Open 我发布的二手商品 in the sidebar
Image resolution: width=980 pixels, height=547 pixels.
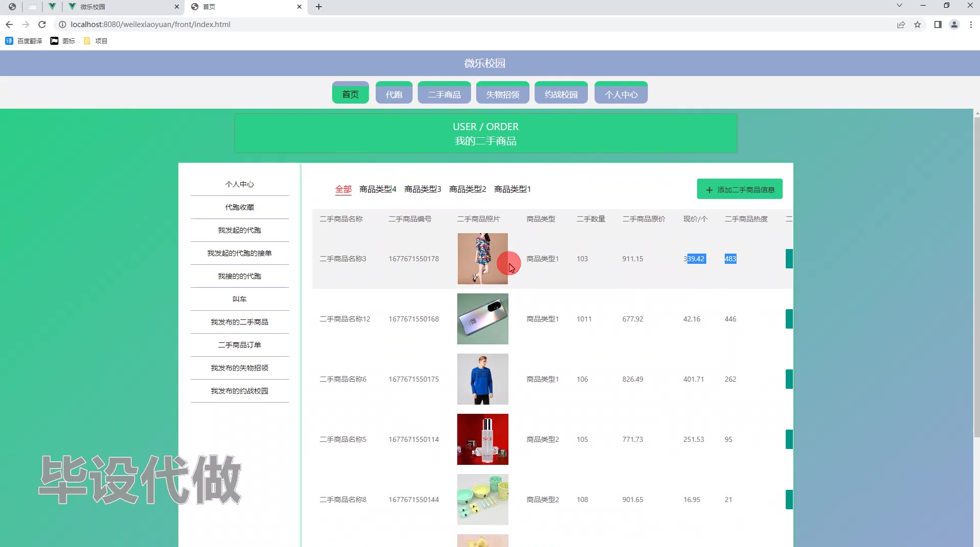(x=239, y=322)
